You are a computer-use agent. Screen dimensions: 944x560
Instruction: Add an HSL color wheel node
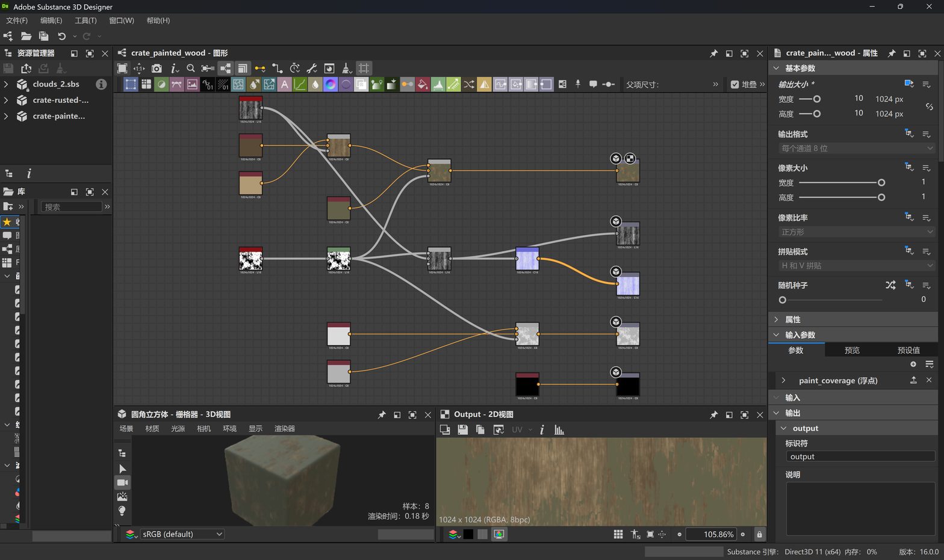(x=331, y=84)
